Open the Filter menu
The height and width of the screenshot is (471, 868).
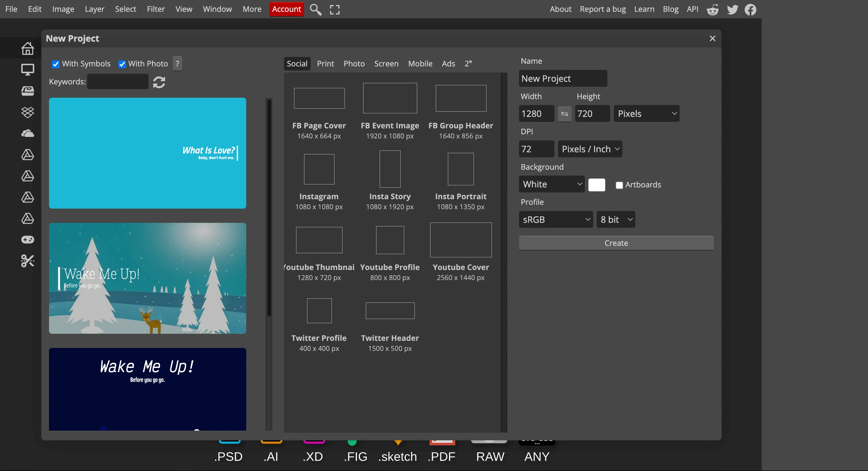[156, 9]
